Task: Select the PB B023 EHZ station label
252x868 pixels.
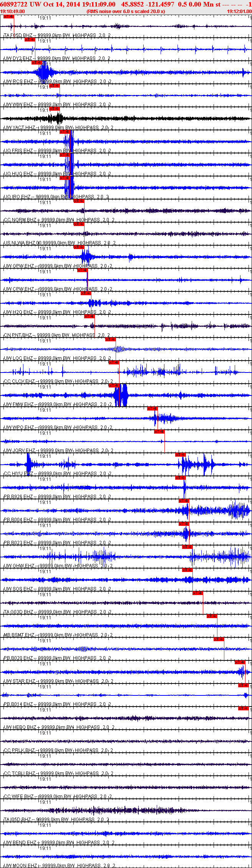Action: tap(57, 543)
